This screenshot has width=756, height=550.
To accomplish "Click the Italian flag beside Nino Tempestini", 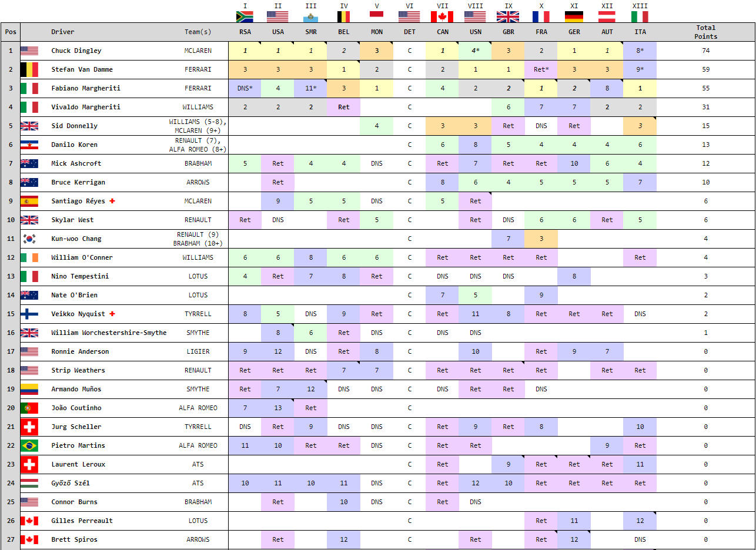I will (29, 276).
